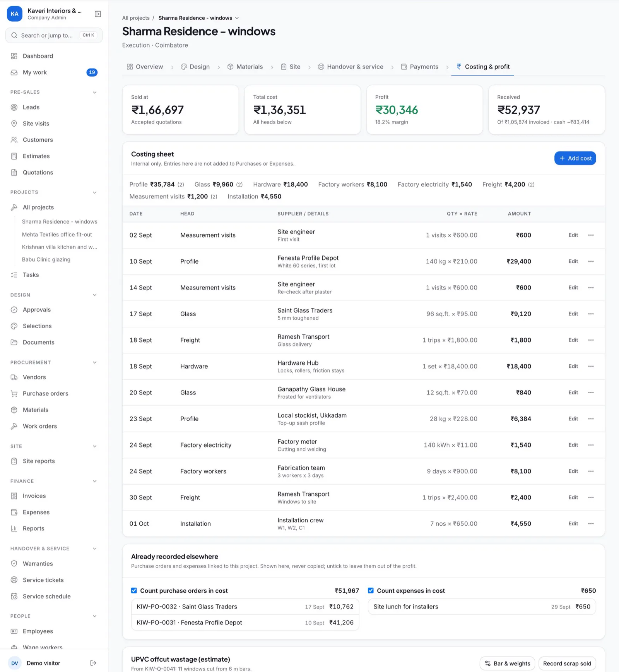Image resolution: width=619 pixels, height=672 pixels.
Task: Open KIW-PO-0032 Saint Glass Traders entry
Action: (x=245, y=607)
